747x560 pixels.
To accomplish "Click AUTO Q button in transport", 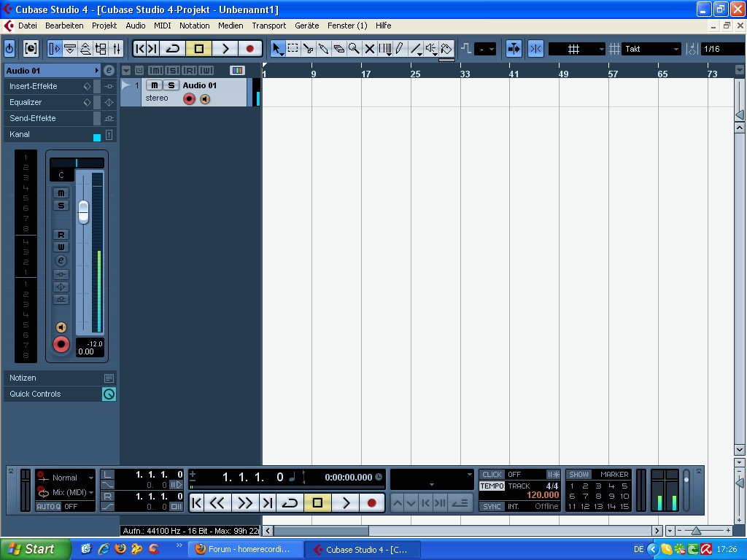I will (x=49, y=506).
